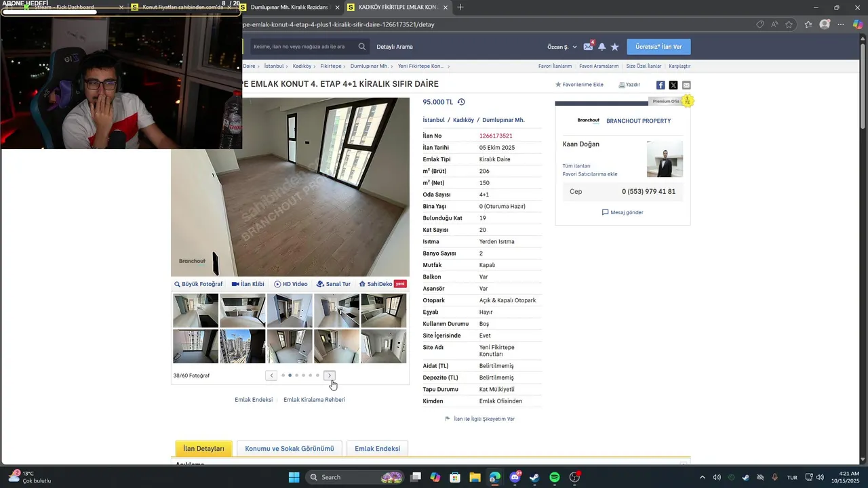The height and width of the screenshot is (488, 868).
Task: Click the Read aloud icon in address bar
Action: [774, 24]
